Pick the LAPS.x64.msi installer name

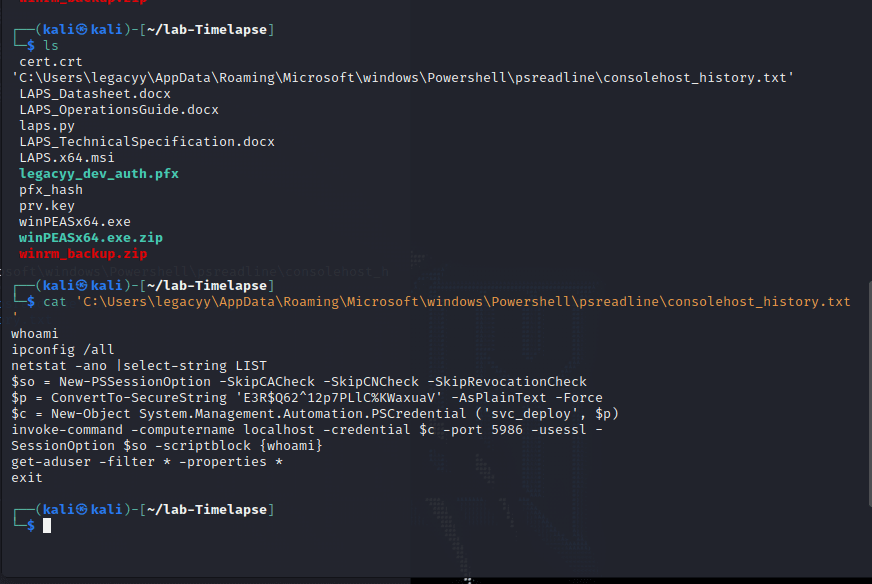point(67,158)
